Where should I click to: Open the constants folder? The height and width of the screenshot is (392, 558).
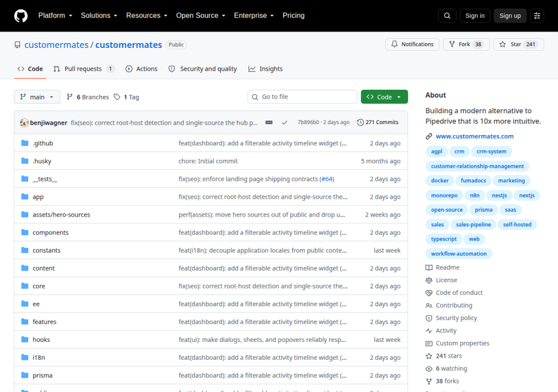(x=47, y=250)
